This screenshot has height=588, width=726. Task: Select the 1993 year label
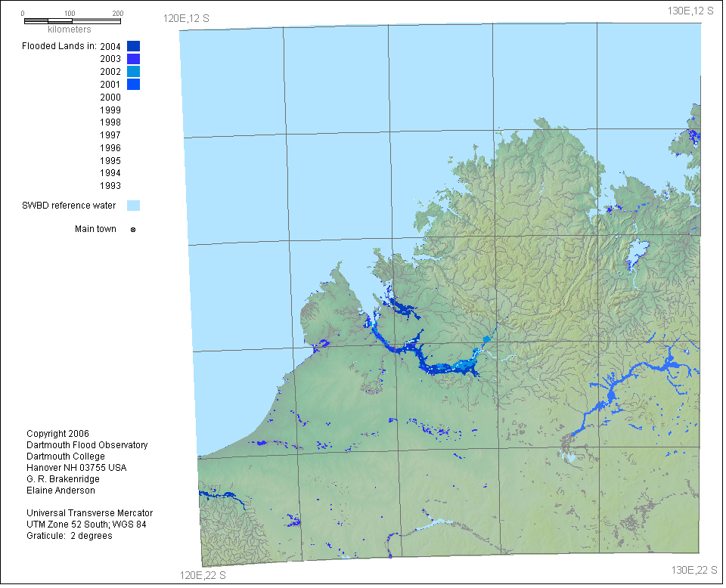pyautogui.click(x=110, y=186)
